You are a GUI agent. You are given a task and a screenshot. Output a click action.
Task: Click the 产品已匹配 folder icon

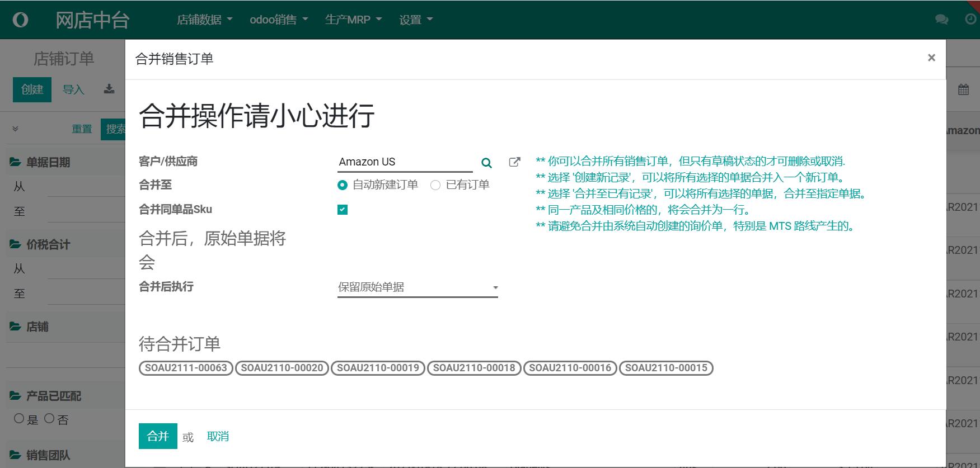(15, 396)
